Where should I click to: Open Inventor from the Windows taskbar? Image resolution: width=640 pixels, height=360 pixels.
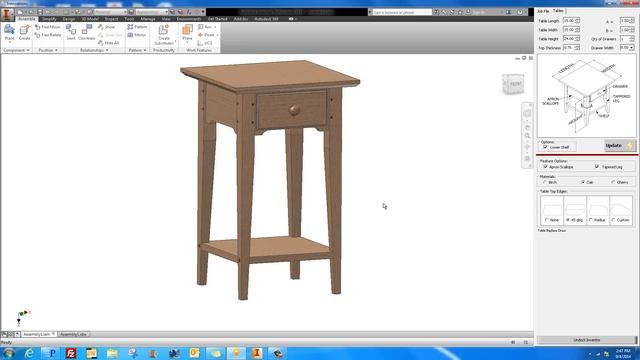(x=257, y=353)
